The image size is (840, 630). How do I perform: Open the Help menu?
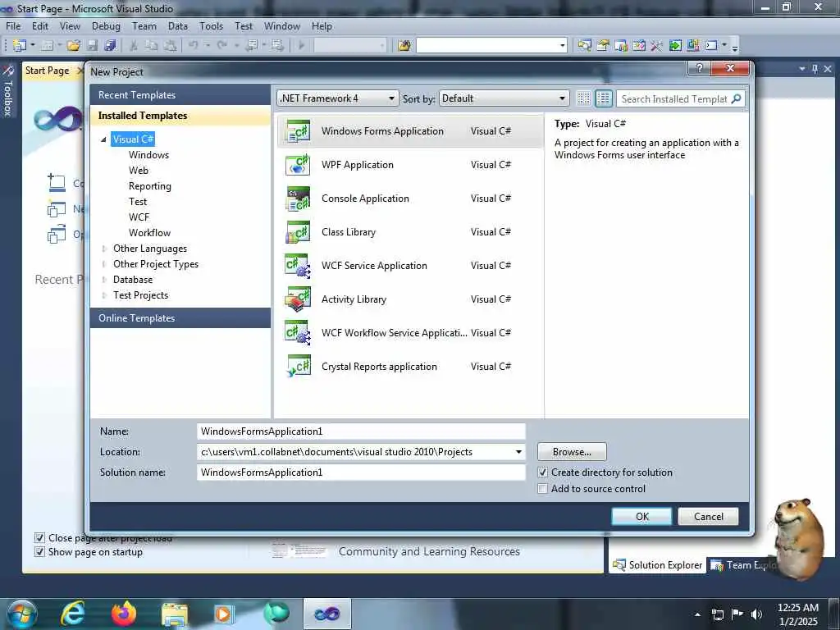[322, 25]
